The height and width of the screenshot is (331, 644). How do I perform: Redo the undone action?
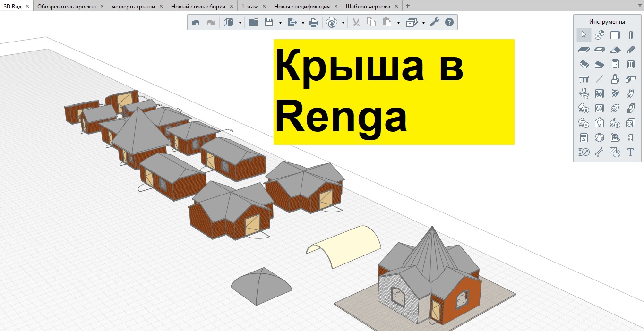click(x=211, y=22)
